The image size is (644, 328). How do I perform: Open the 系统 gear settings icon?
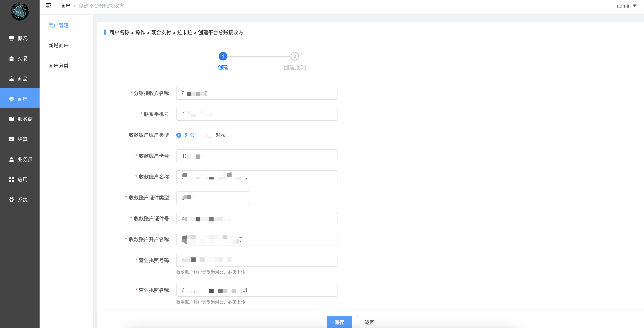(12, 199)
